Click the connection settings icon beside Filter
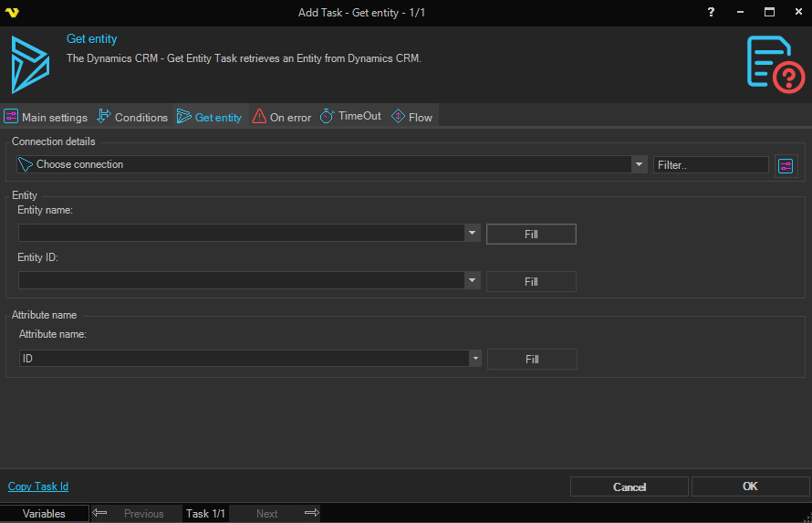Image resolution: width=812 pixels, height=523 pixels. (785, 165)
